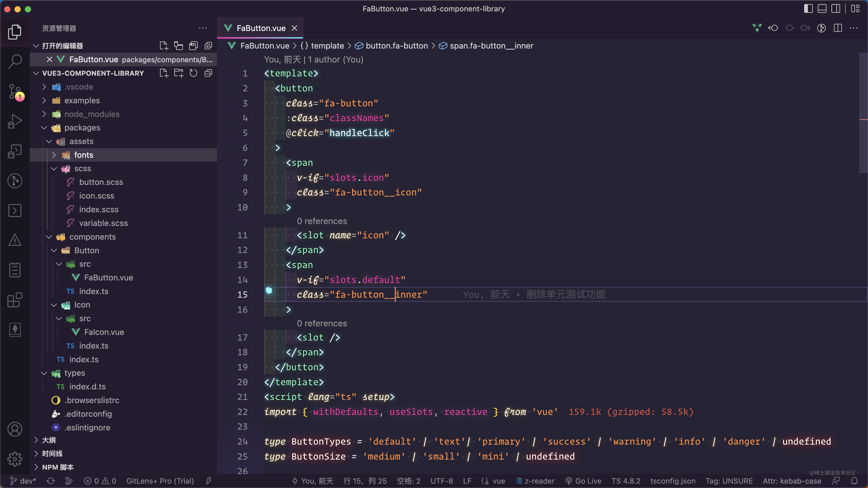868x488 pixels.
Task: Refresh the Explorer with the refresh icon
Action: click(193, 73)
